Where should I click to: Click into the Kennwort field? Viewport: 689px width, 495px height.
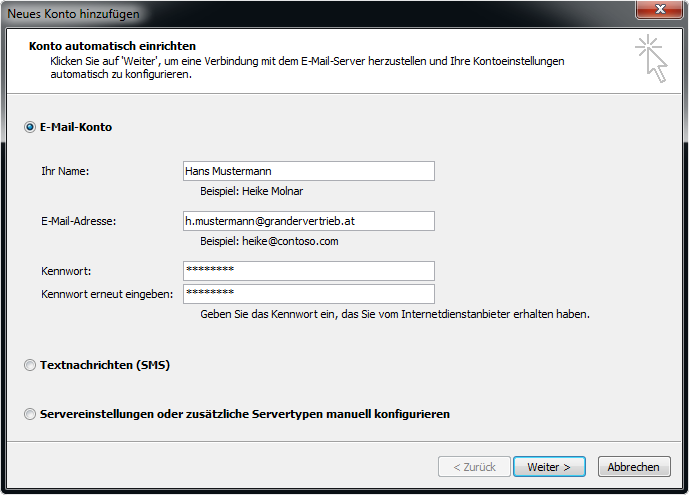308,271
